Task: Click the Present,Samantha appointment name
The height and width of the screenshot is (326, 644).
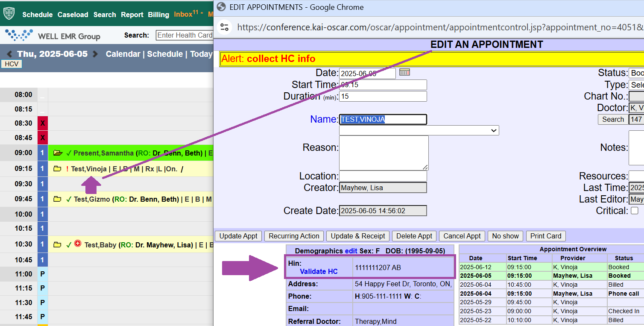Action: coord(103,153)
